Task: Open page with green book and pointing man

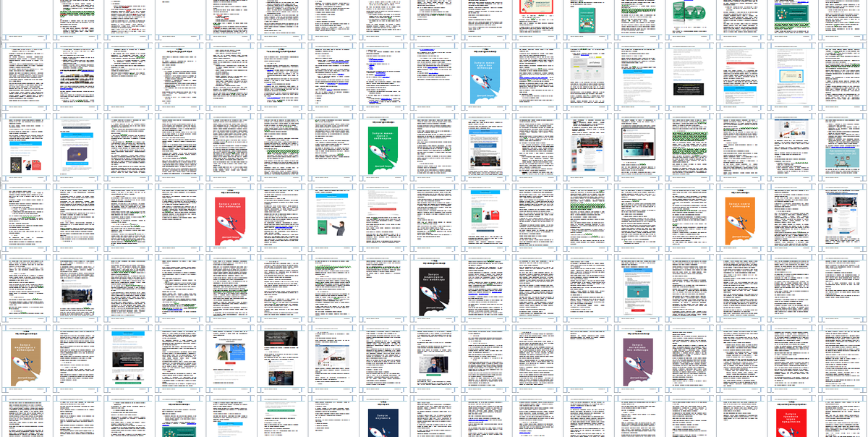Action: tap(333, 216)
